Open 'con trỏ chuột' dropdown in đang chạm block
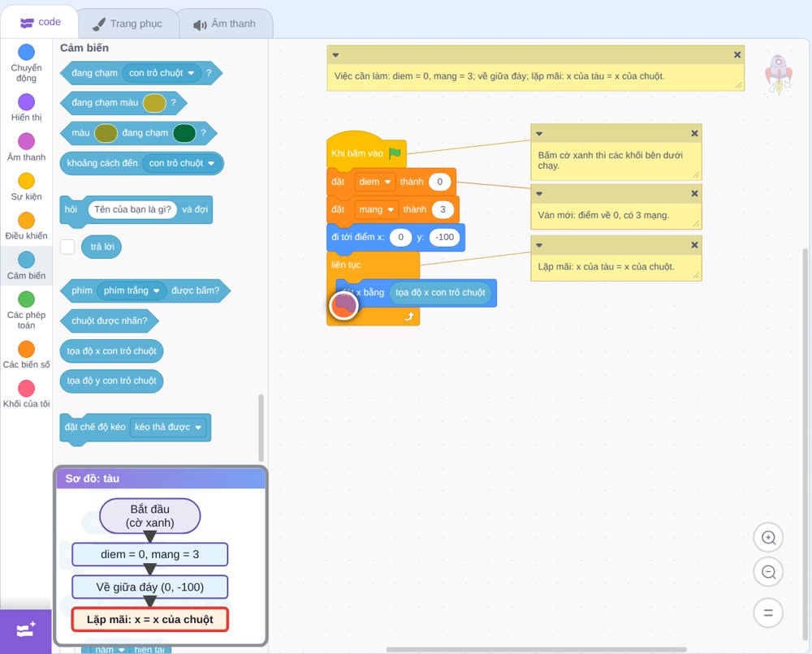 162,73
